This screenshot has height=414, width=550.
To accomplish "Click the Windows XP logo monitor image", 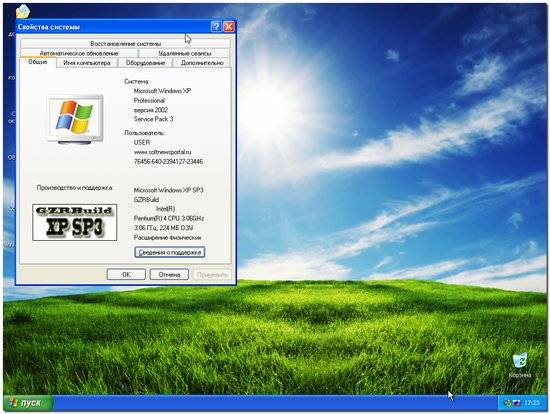I will click(x=75, y=119).
